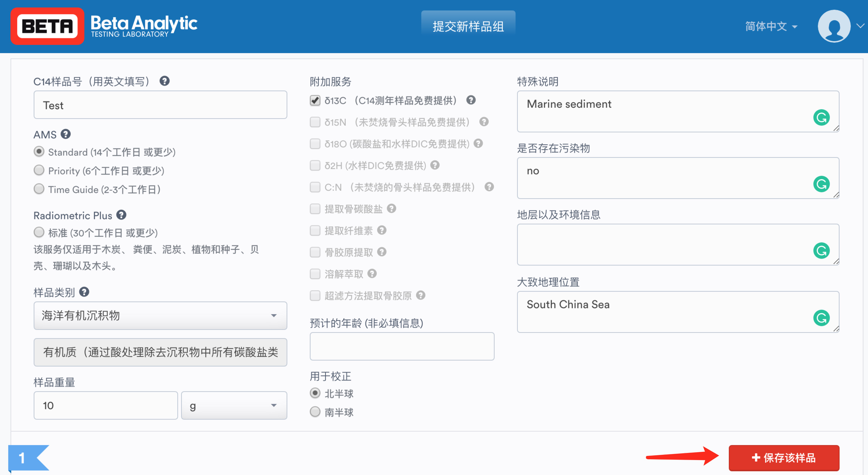The image size is (868, 475).
Task: Check the δ18O checkbox
Action: click(315, 144)
